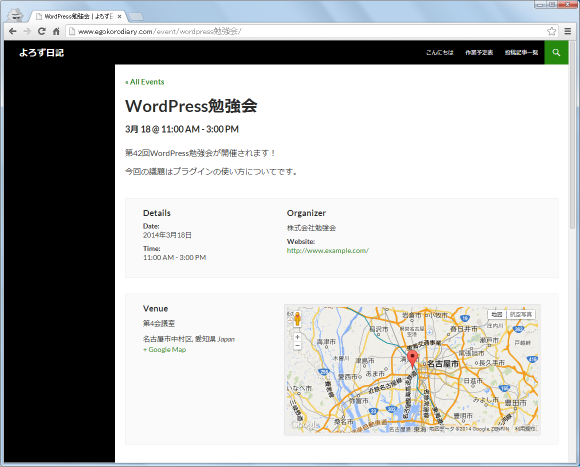
Task: Reload the page with the refresh icon
Action: point(42,31)
